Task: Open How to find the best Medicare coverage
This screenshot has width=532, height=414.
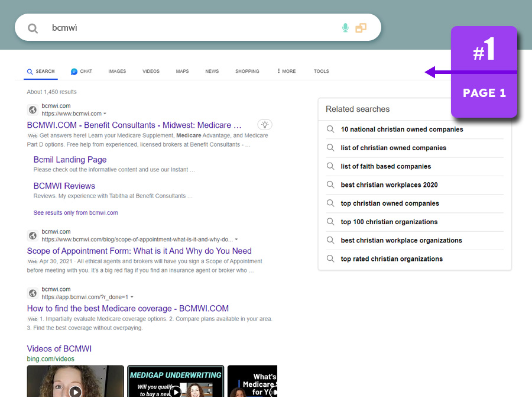Action: [x=128, y=309]
